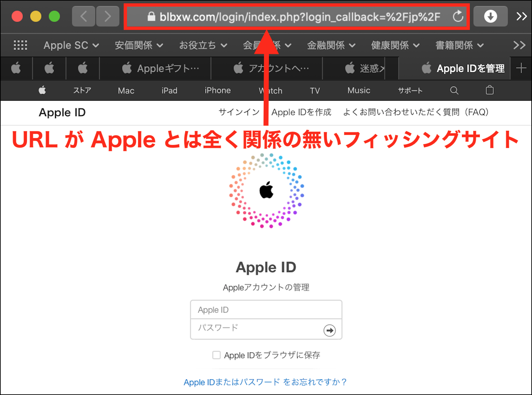The height and width of the screenshot is (395, 532).
Task: Click the Apple ID text field
Action: point(266,310)
